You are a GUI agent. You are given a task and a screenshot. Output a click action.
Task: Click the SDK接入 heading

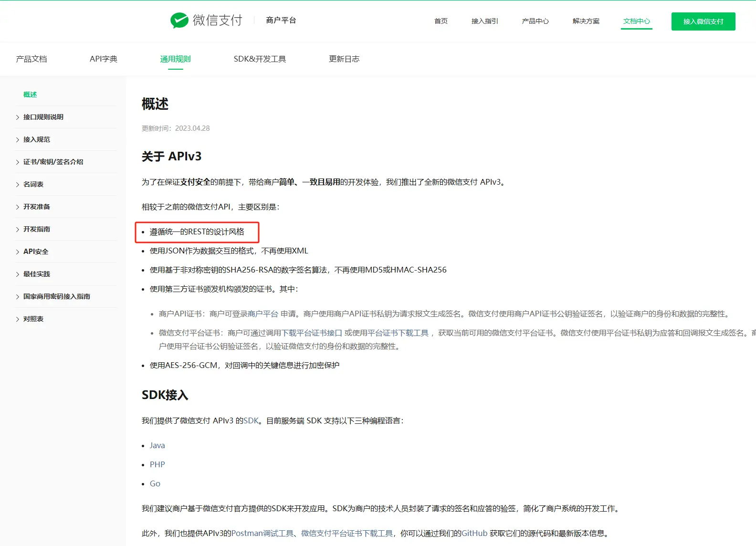click(165, 395)
